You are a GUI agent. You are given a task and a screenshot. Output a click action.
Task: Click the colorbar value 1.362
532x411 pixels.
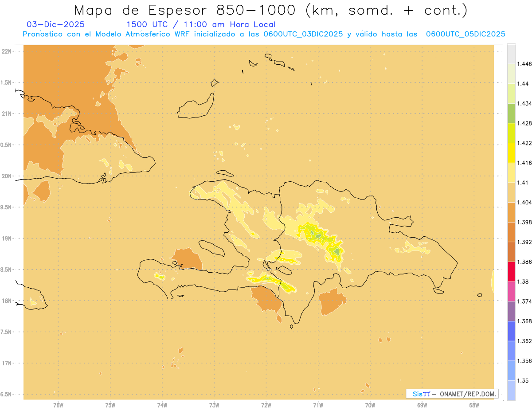[524, 341]
